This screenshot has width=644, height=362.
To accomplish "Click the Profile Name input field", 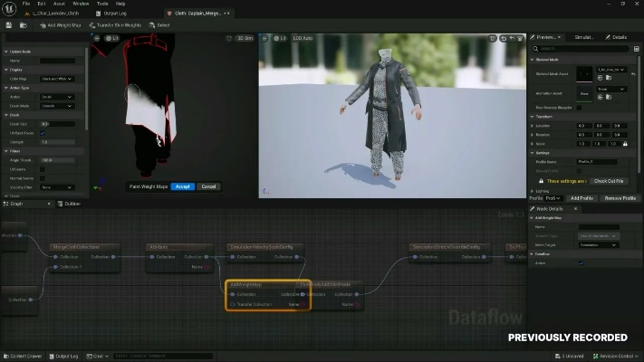I will (598, 163).
